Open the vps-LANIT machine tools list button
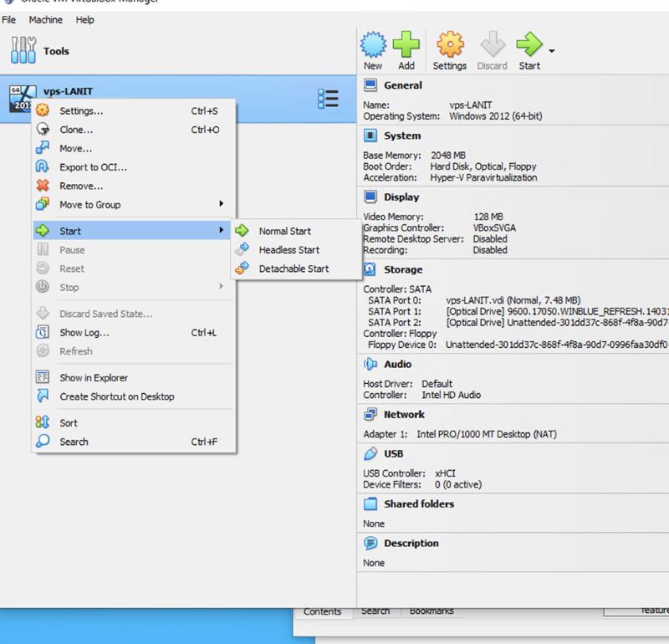This screenshot has width=669, height=644. [328, 99]
